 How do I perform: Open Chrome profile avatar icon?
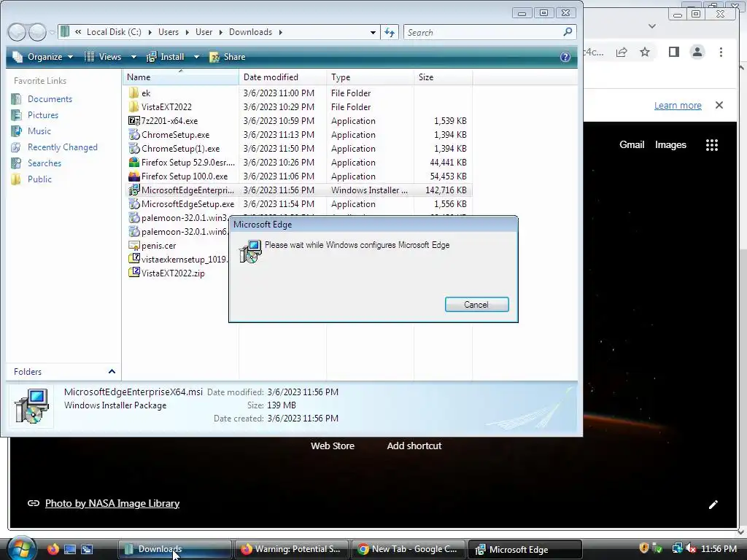[697, 52]
